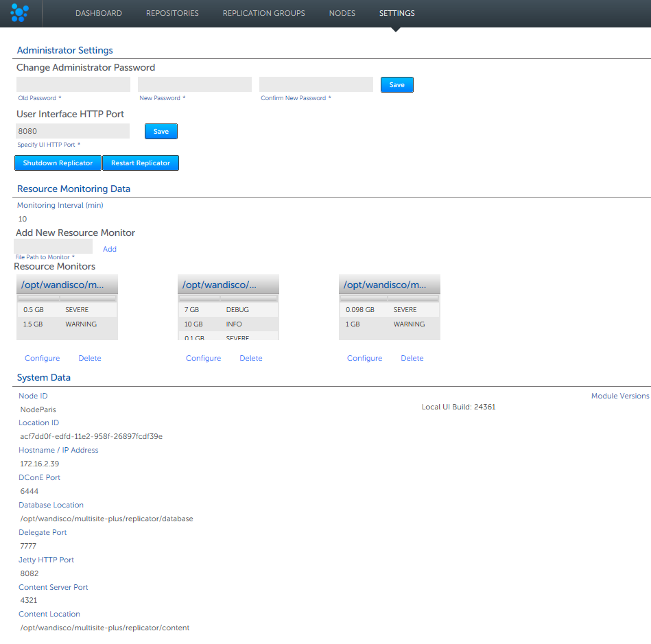Select the 10 GB INFO row
Screen dimensions: 651x644
(228, 324)
